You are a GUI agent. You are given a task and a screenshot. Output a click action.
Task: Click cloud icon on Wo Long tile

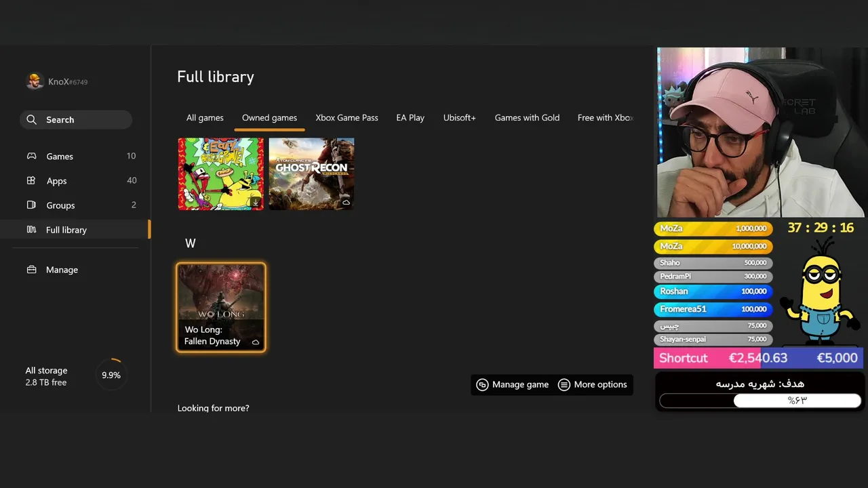(x=256, y=342)
